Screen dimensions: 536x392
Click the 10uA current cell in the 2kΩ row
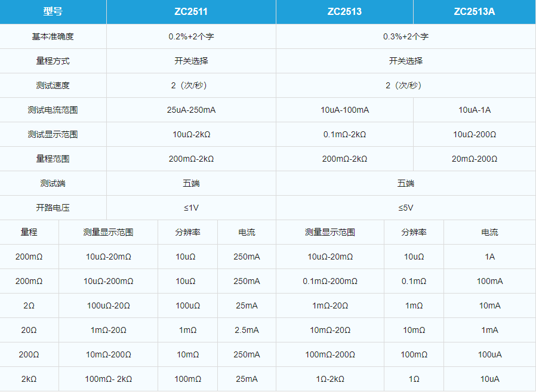(490, 379)
